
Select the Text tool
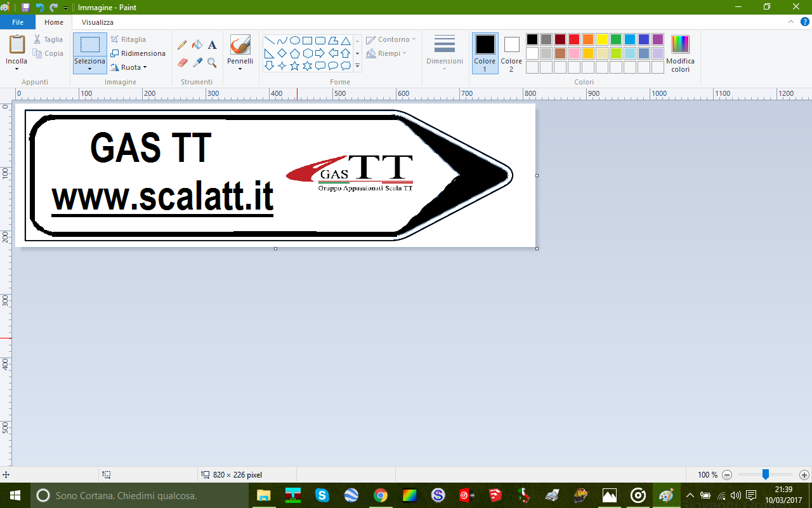(x=212, y=45)
